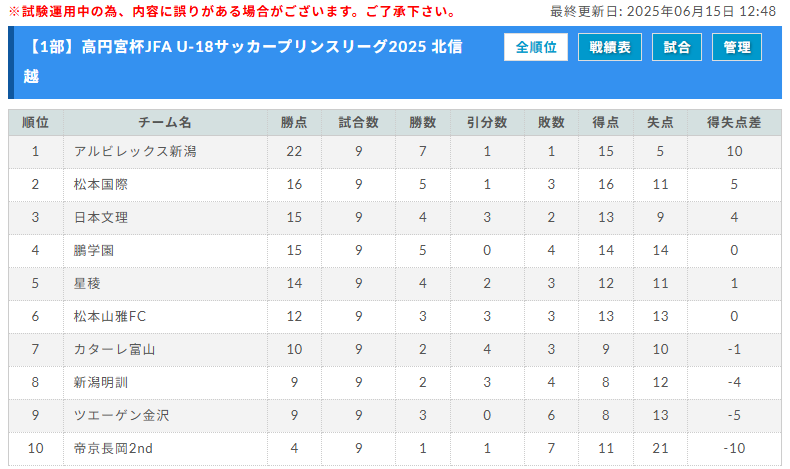Click the チーム名 column header
Viewport: 790px width, 469px height.
(x=165, y=122)
